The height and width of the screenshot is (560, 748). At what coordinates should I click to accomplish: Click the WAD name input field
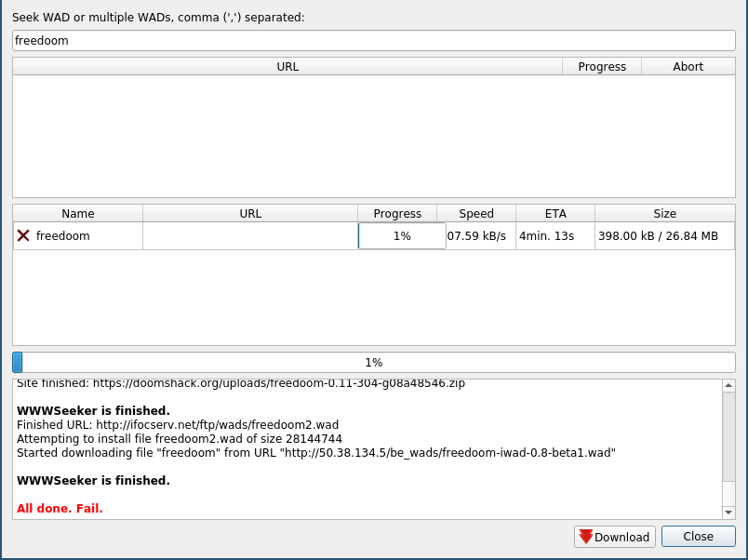(x=373, y=41)
